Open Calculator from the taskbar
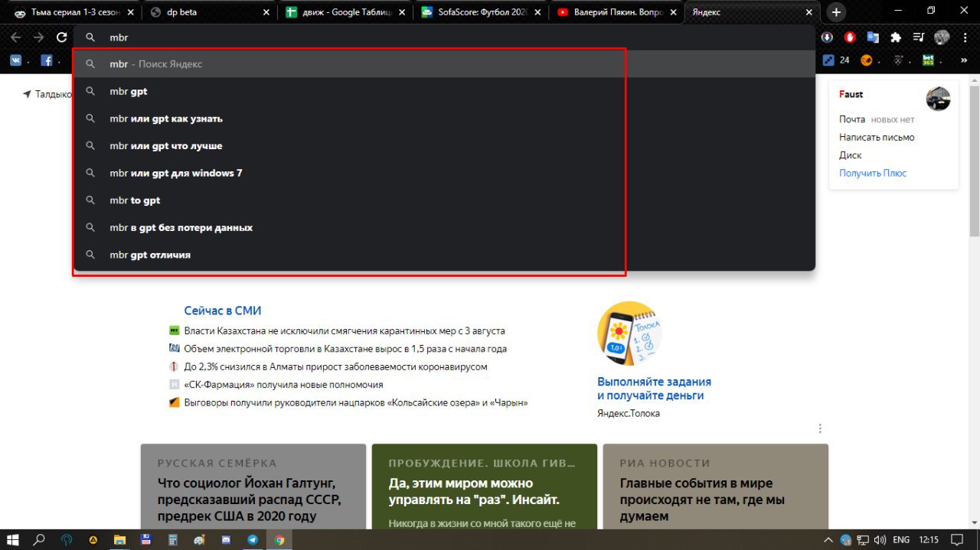The height and width of the screenshot is (550, 980). 173,539
